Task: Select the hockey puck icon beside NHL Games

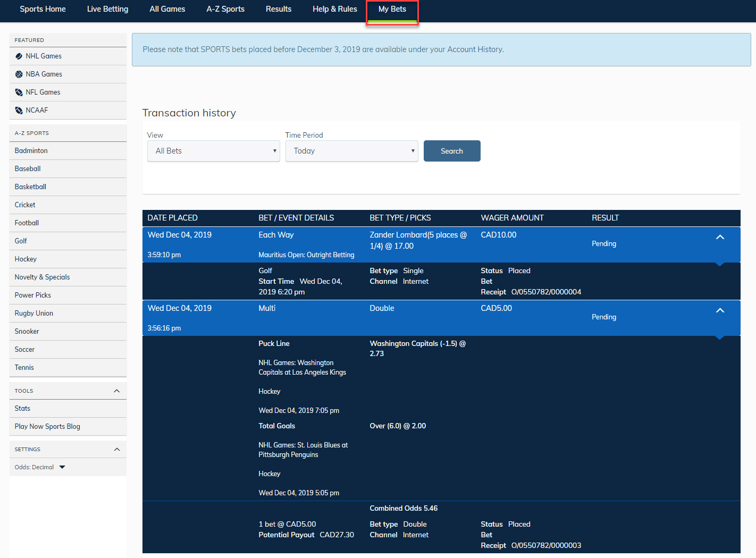Action: click(19, 56)
